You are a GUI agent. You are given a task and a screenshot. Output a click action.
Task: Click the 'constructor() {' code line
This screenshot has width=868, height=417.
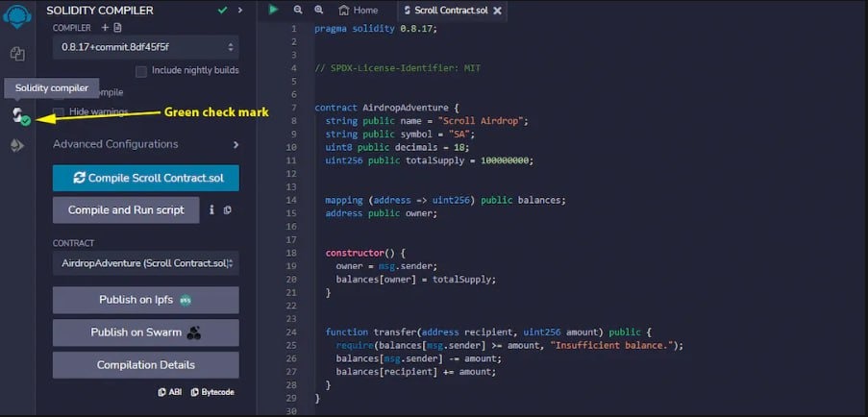[366, 253]
